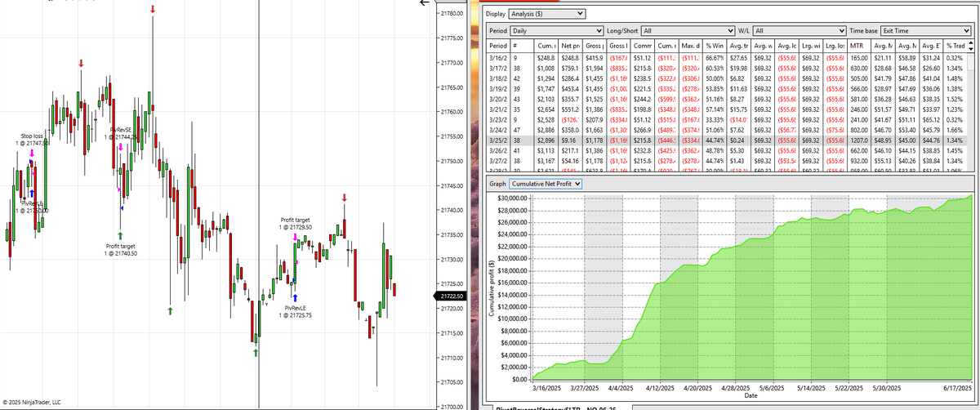Click the $9.16 net profit cell
Viewport: 980px width, 410px height.
[569, 140]
